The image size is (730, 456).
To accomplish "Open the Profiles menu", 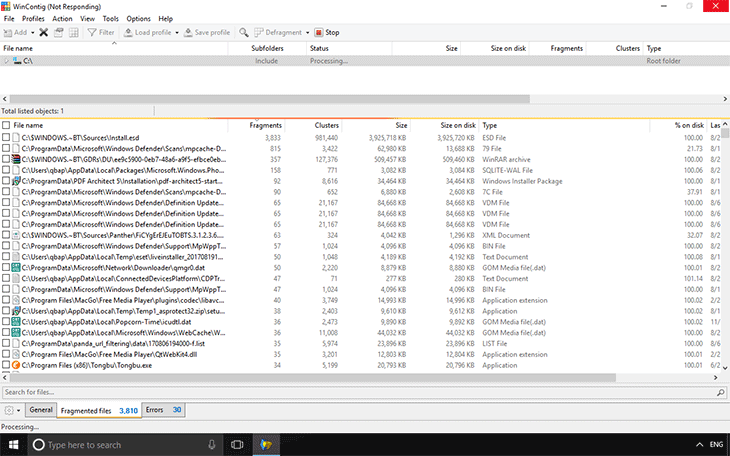I will point(33,19).
